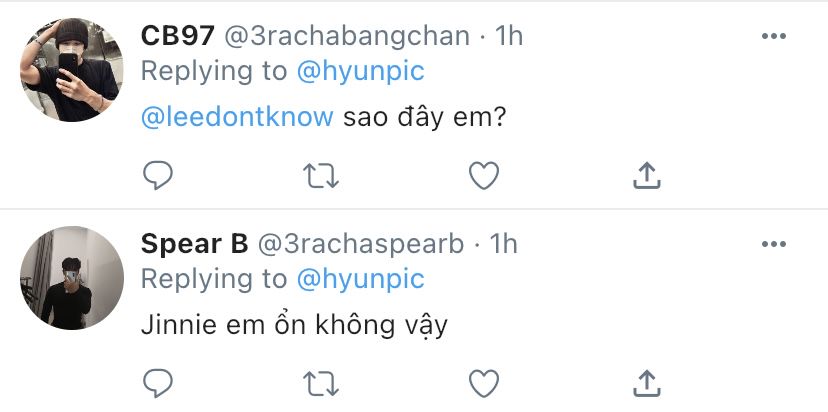This screenshot has height=412, width=828.
Task: Like the tweet from CB97
Action: pos(484,176)
